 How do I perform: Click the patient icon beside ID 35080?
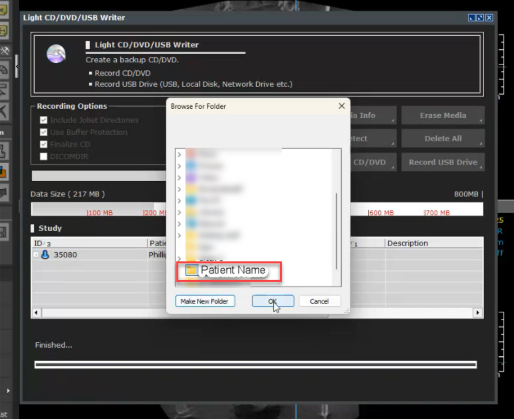tap(45, 255)
